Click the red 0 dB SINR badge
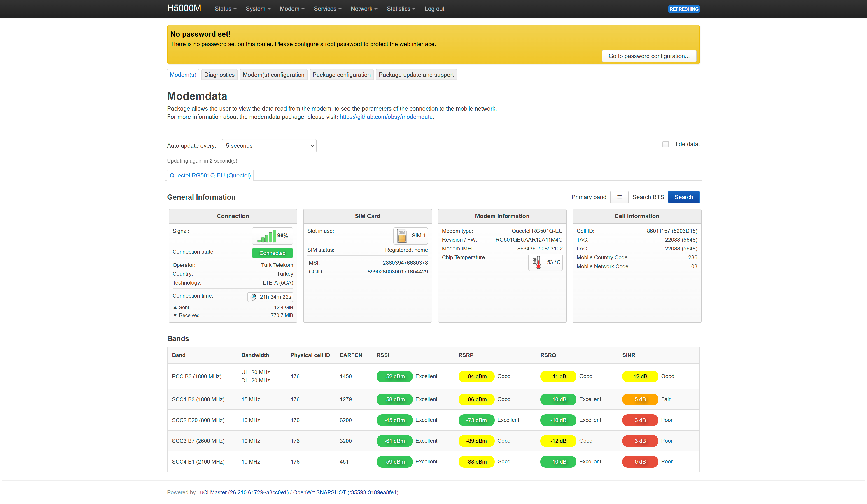This screenshot has width=867, height=504. [x=640, y=462]
